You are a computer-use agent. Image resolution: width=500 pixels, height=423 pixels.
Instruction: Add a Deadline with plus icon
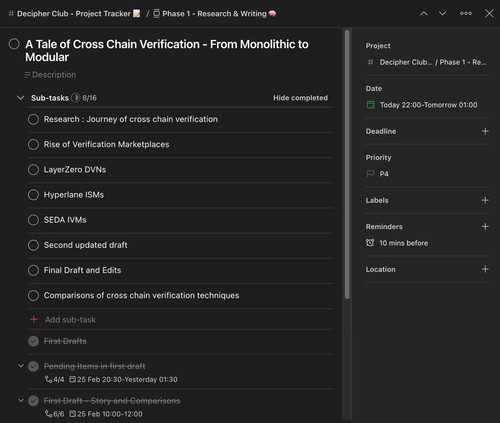(x=485, y=131)
